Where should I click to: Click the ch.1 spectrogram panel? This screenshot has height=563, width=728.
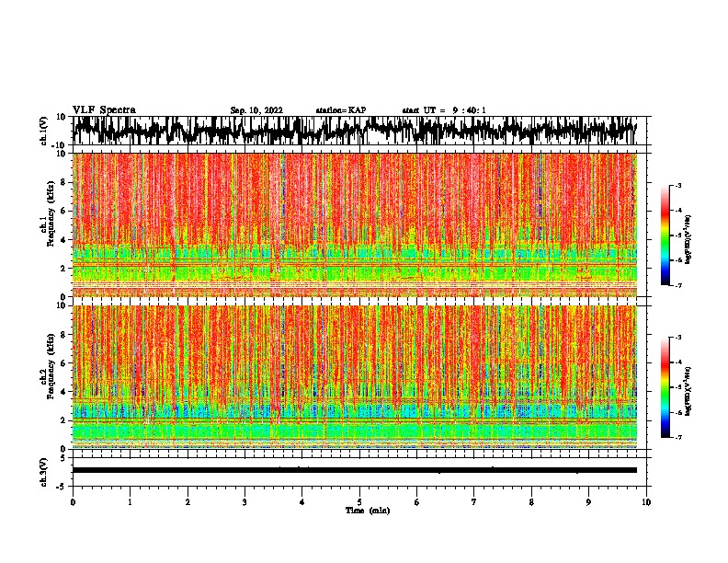point(355,224)
